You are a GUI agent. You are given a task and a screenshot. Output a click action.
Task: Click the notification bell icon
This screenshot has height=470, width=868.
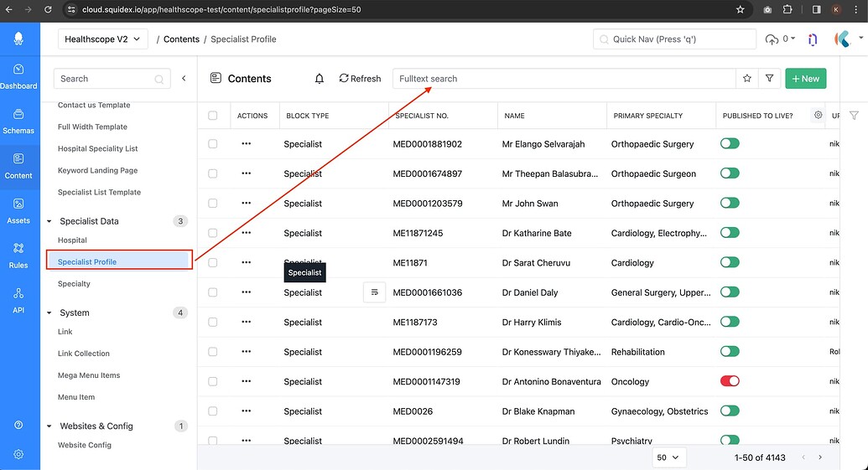(x=320, y=79)
